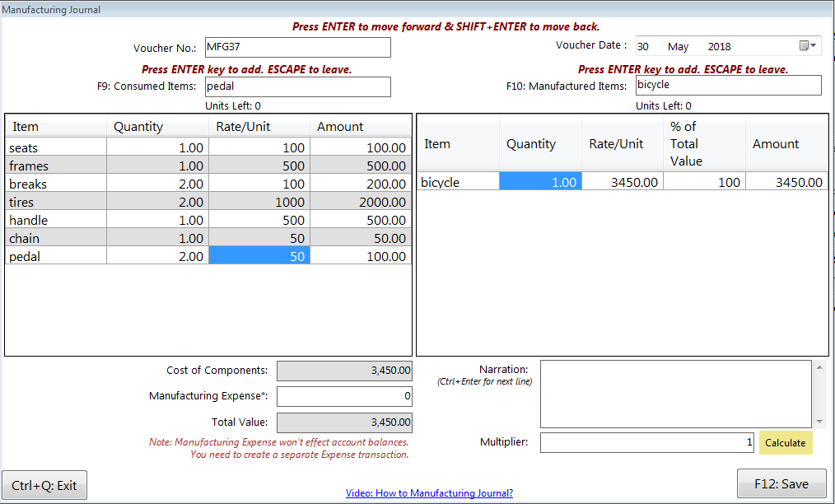The height and width of the screenshot is (504, 835).
Task: Click the yellow Calculate button
Action: [x=786, y=443]
